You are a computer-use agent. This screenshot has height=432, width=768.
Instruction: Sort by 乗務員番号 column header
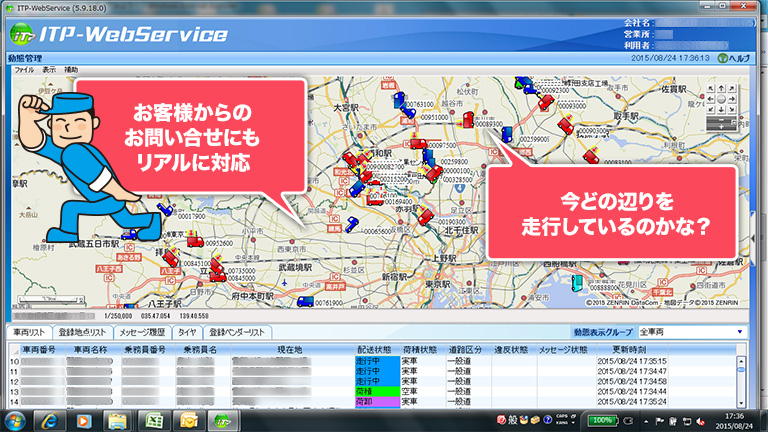pos(145,350)
